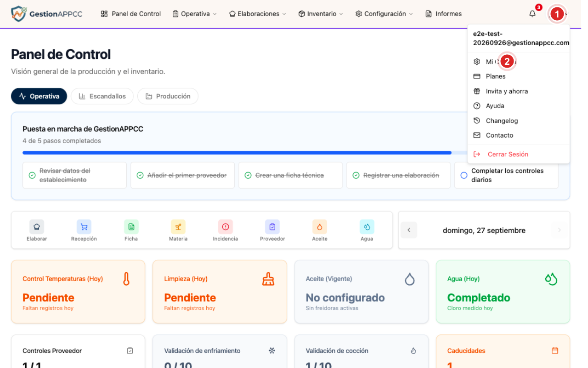Image resolution: width=588 pixels, height=368 pixels.
Task: Click the calendar icon on Caducidades card
Action: [555, 351]
